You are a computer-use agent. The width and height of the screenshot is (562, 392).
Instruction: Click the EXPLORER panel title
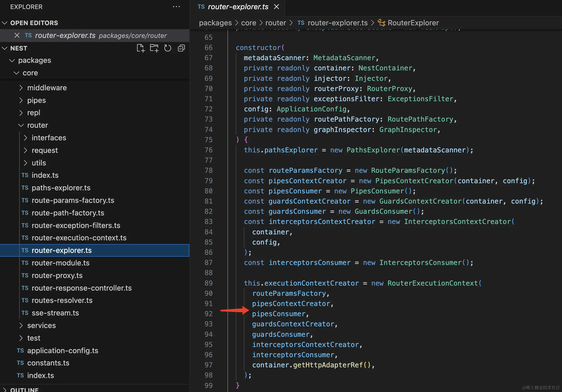tap(27, 7)
